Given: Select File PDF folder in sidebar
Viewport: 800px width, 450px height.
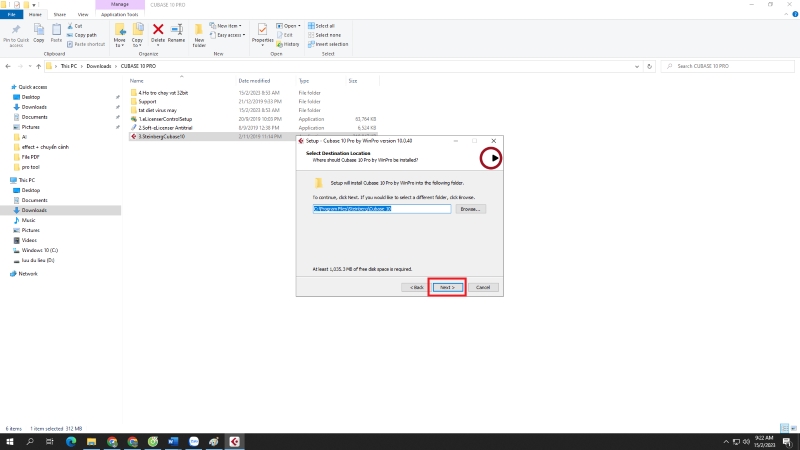Looking at the screenshot, I should [x=30, y=157].
